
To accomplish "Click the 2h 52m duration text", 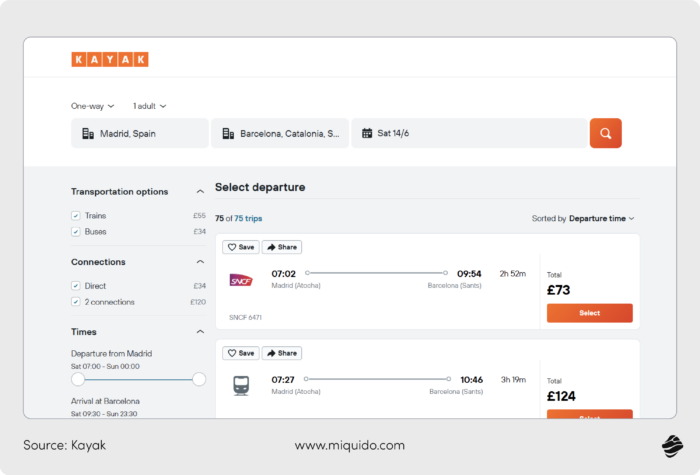I will (x=512, y=274).
